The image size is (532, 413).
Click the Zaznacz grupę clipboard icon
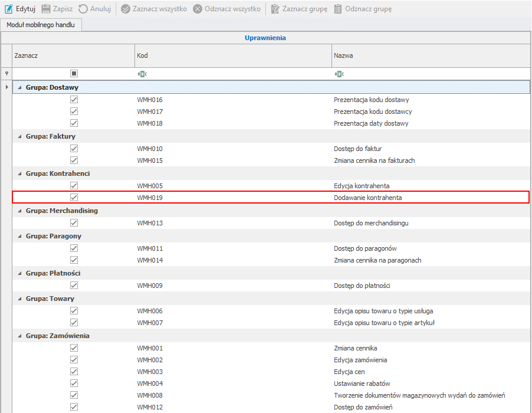pyautogui.click(x=275, y=9)
